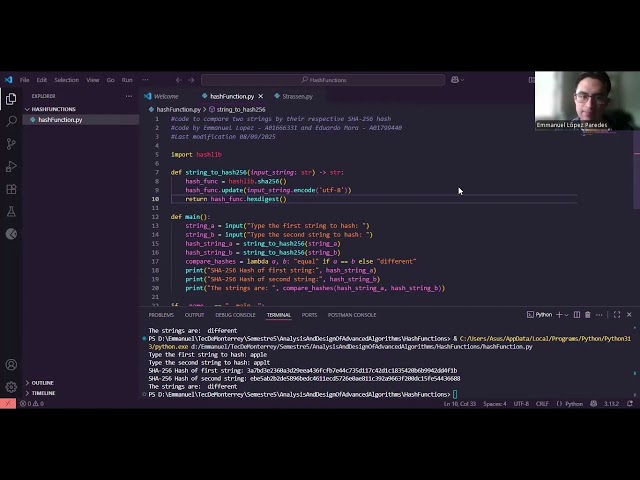The image size is (640, 480).
Task: Open Copilot dropdown arrow in title bar
Action: click(462, 80)
